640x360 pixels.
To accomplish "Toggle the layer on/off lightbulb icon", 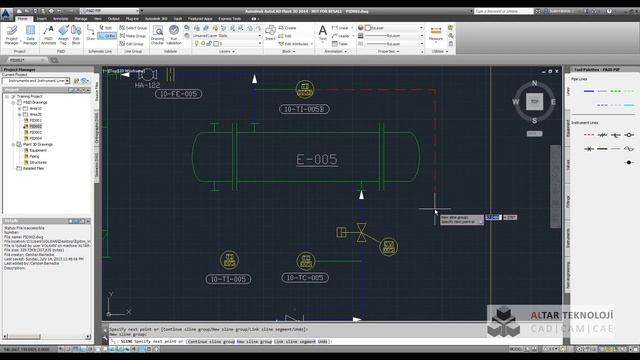I will (197, 43).
